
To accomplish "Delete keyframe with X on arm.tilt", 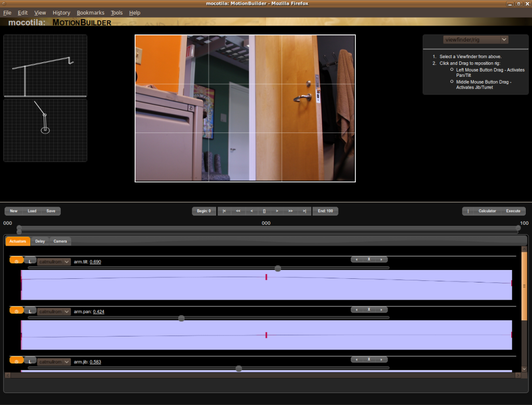I will (369, 260).
